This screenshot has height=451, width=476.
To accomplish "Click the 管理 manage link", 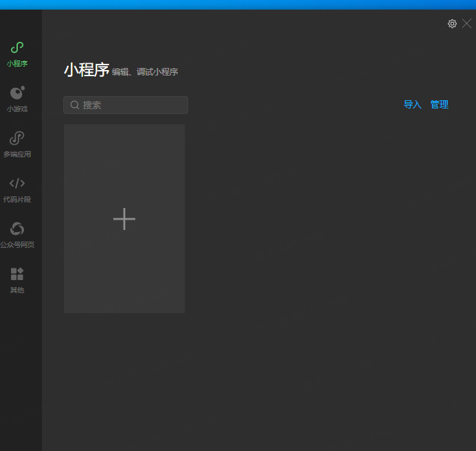I will click(440, 104).
